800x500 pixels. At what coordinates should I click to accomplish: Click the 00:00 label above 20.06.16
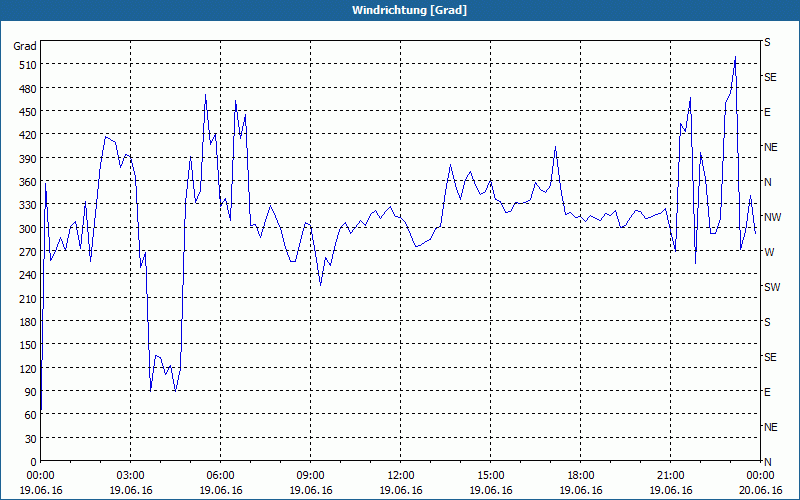761,476
